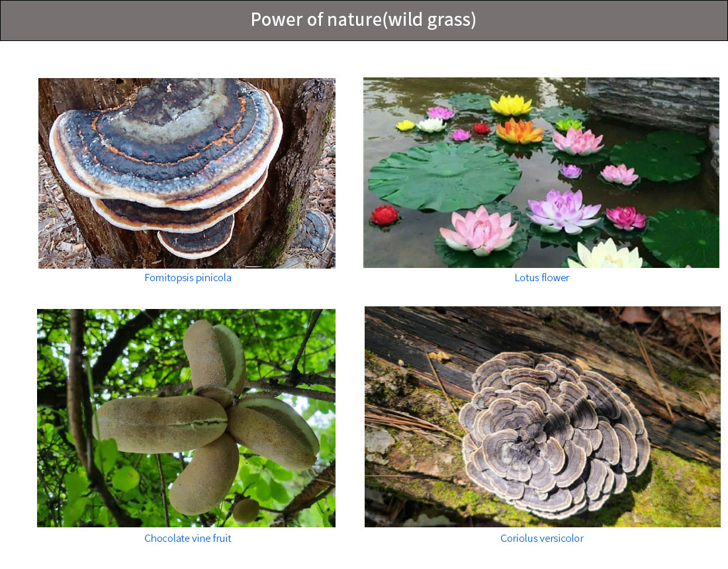Viewport: 728px width, 569px height.
Task: Open the Coriolus versicolor link
Action: click(x=542, y=539)
